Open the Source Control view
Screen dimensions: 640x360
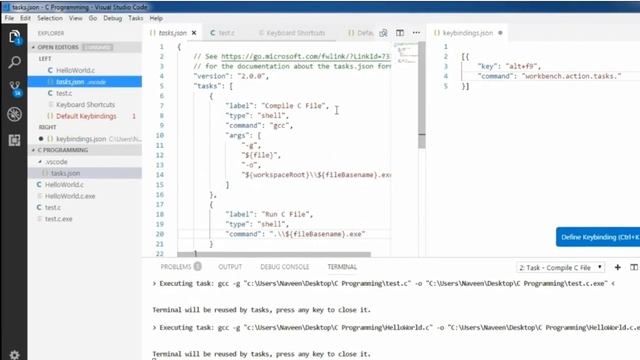[14, 88]
